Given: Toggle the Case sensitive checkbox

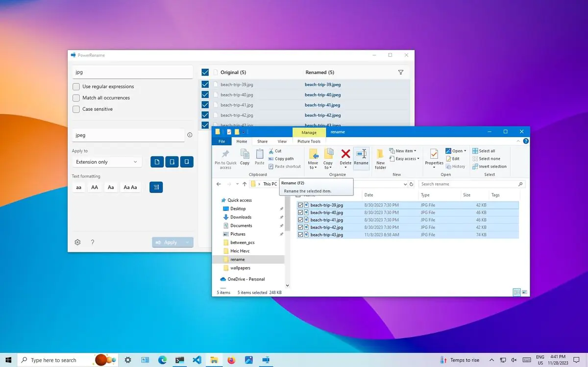Looking at the screenshot, I should [x=76, y=109].
